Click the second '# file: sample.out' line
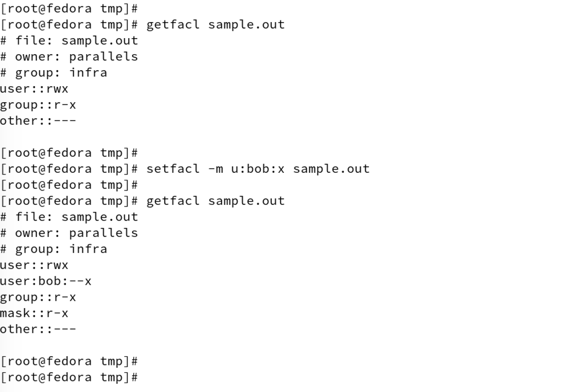579x392 pixels. [69, 217]
